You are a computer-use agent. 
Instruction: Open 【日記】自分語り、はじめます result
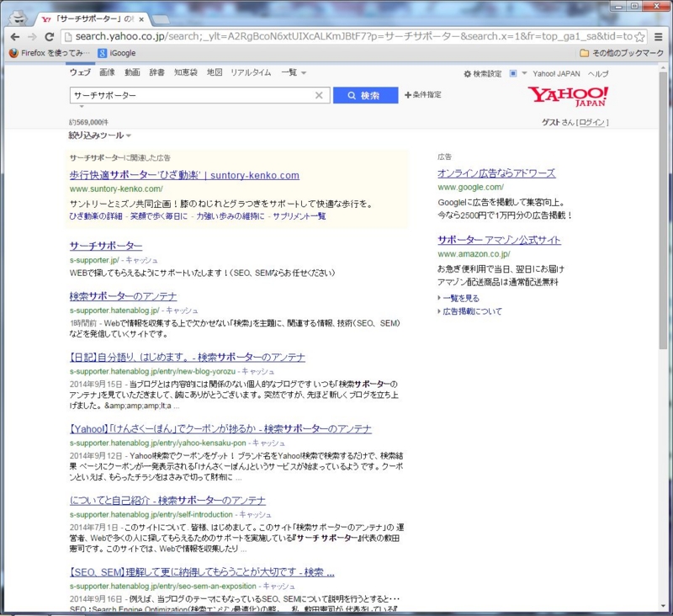(187, 357)
